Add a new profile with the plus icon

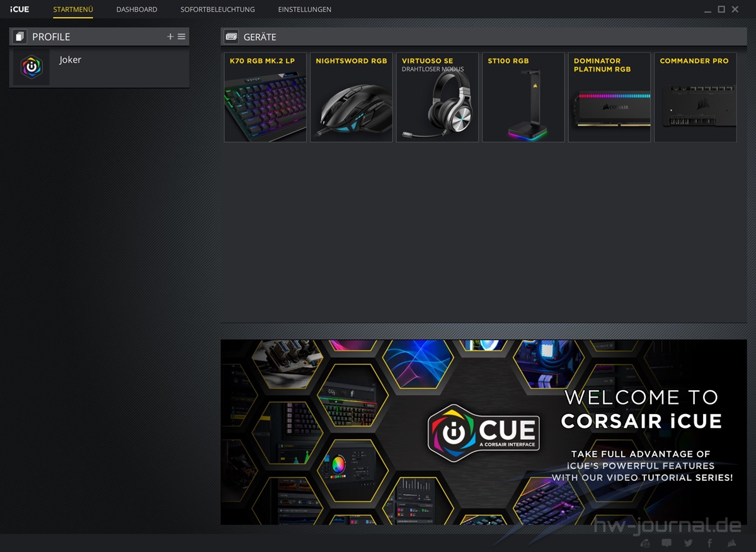pos(170,37)
